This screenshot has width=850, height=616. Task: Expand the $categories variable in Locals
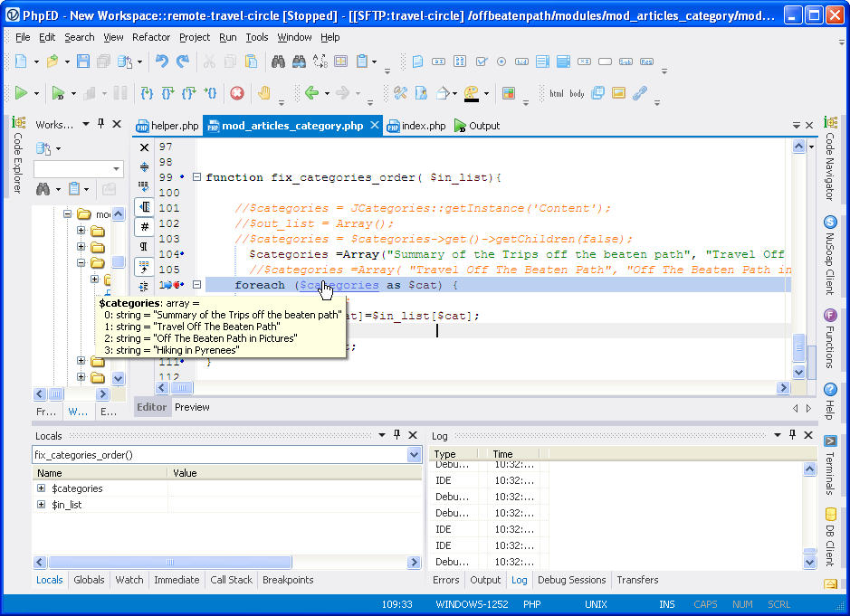[41, 488]
